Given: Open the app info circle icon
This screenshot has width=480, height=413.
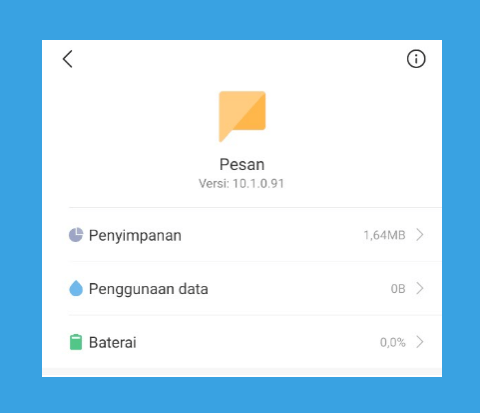Looking at the screenshot, I should (416, 59).
